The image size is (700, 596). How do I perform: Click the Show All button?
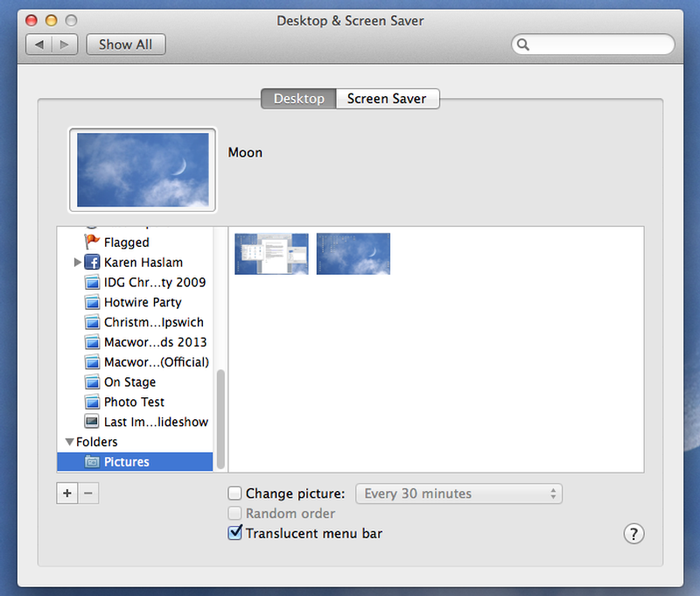[x=125, y=45]
